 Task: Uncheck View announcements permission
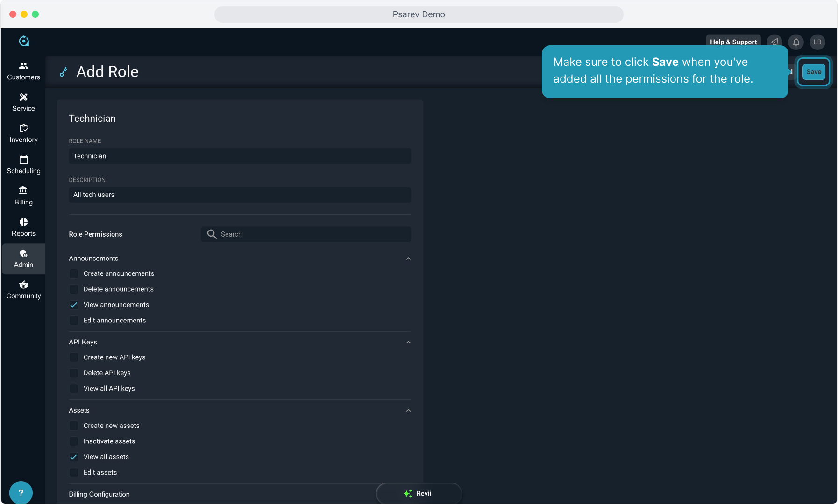pyautogui.click(x=74, y=305)
